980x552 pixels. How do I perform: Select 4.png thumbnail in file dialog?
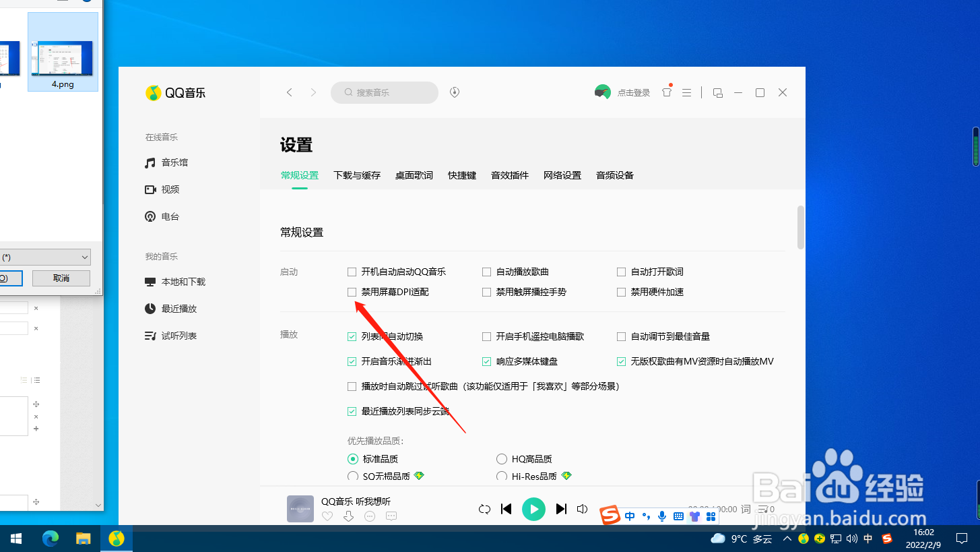63,52
